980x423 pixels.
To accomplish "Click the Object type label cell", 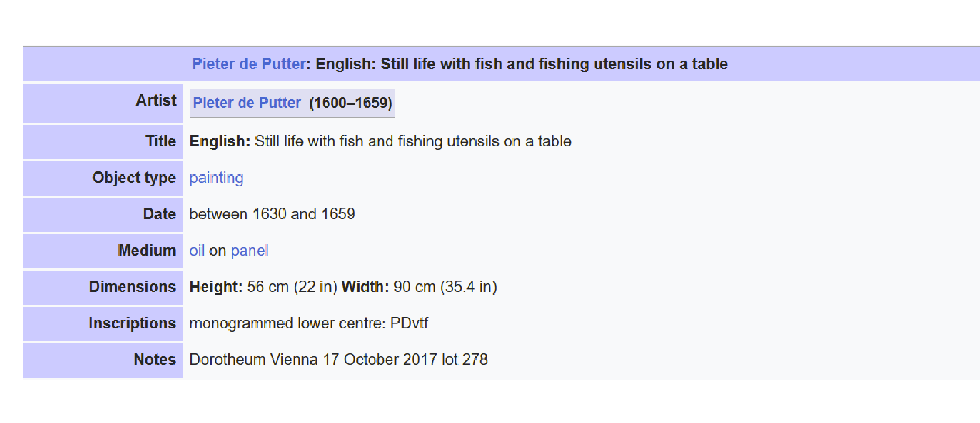I will pos(103,178).
